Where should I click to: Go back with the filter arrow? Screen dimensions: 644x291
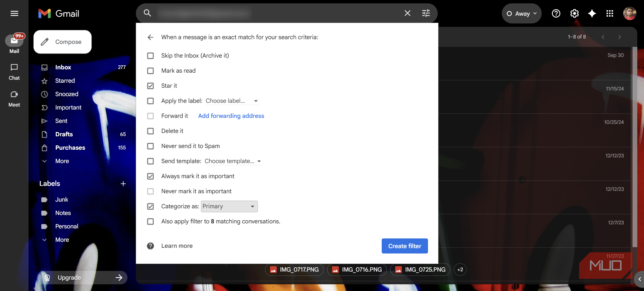[x=150, y=37]
